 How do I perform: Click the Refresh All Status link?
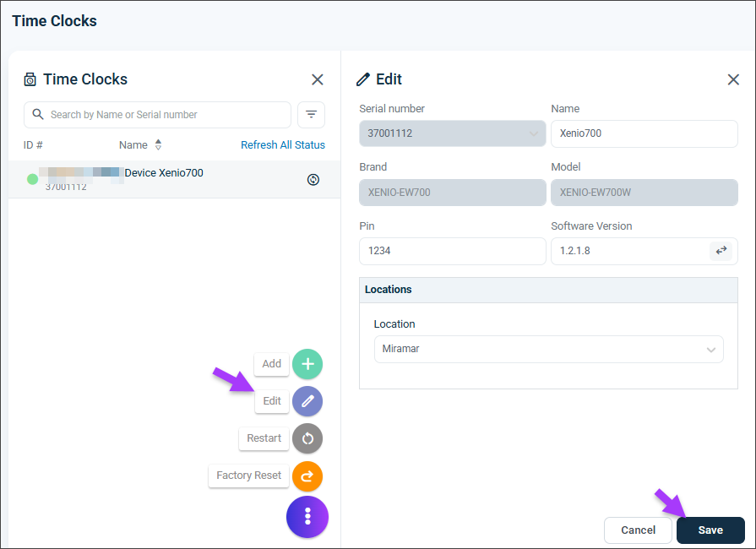283,144
